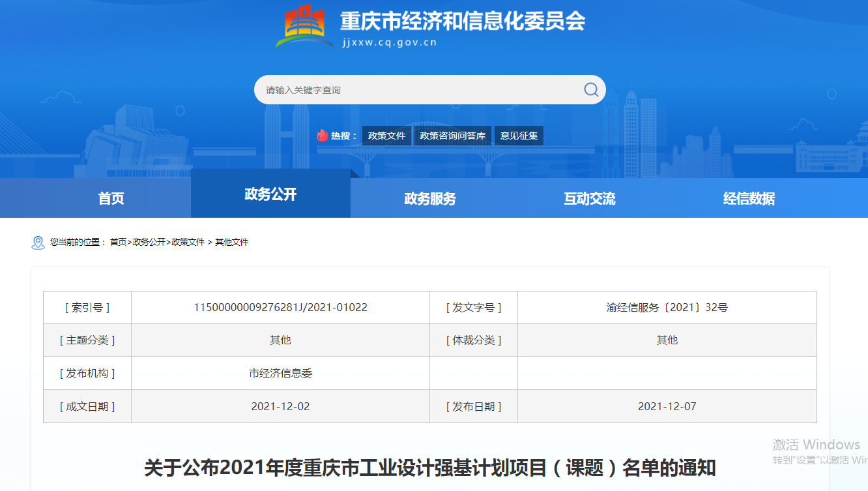Click the 政务公开 breadcrumb link
The height and width of the screenshot is (491, 868).
point(149,242)
